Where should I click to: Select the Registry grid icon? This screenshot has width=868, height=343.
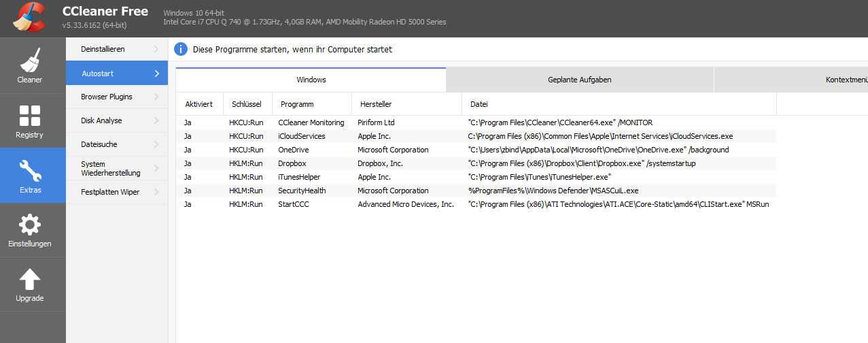pyautogui.click(x=30, y=115)
